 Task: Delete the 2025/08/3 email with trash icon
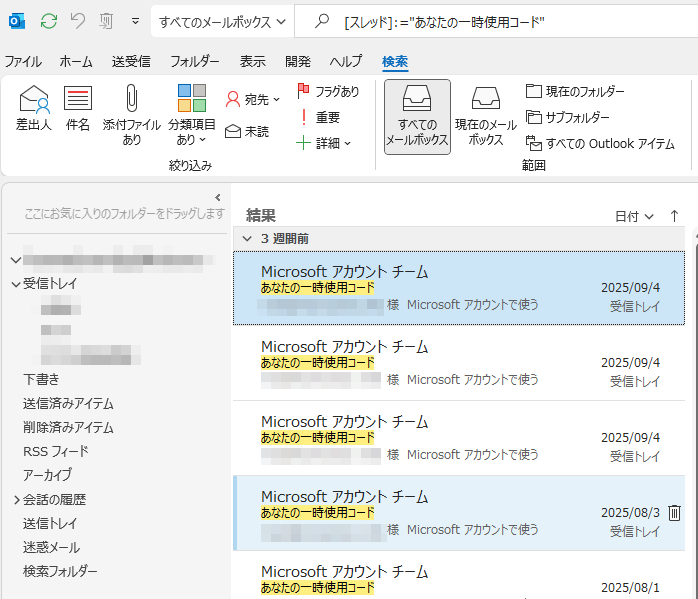coord(674,513)
